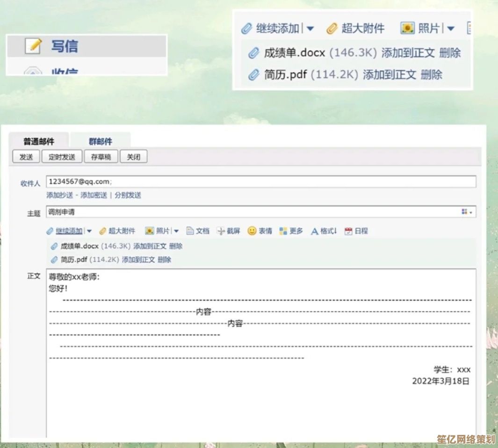This screenshot has width=498, height=448.
Task: Toggle 格式 formatting toolbar
Action: click(x=324, y=231)
